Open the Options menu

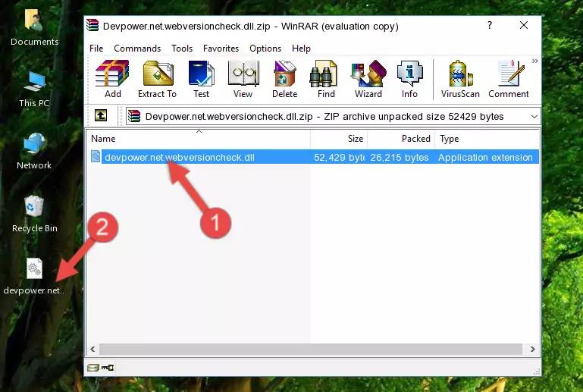265,49
